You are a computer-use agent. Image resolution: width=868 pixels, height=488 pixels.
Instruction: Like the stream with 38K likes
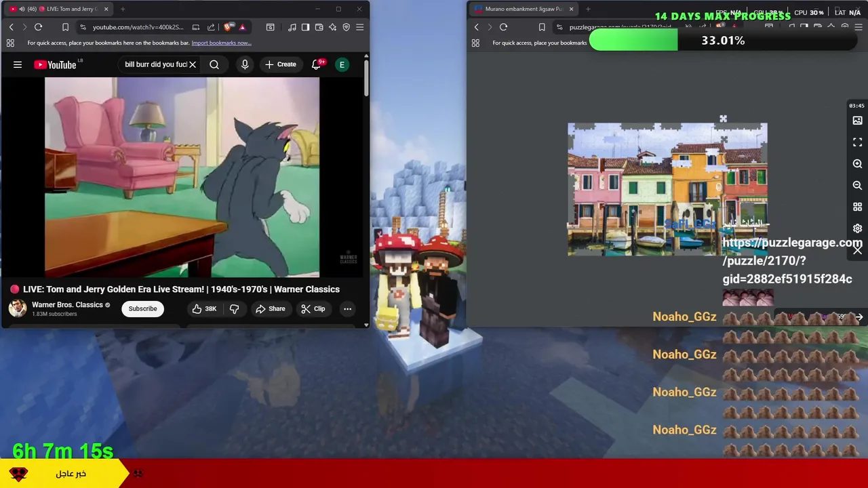204,309
